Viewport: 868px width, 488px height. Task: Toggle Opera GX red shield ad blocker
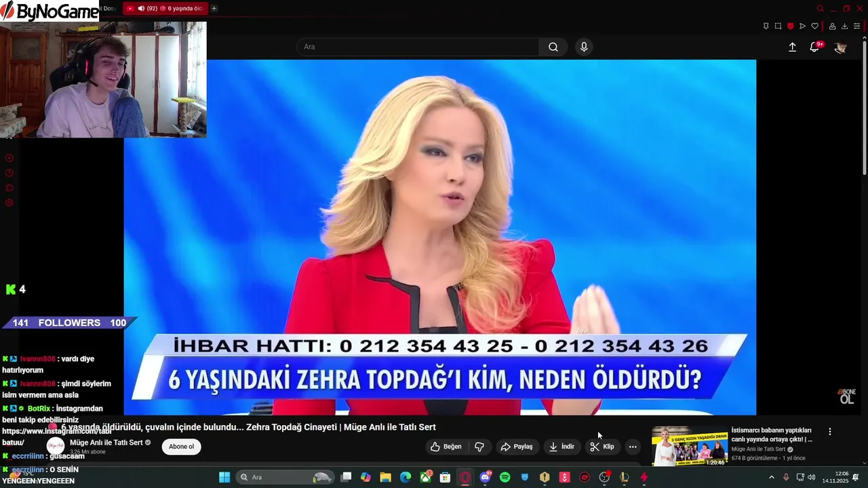[x=790, y=26]
